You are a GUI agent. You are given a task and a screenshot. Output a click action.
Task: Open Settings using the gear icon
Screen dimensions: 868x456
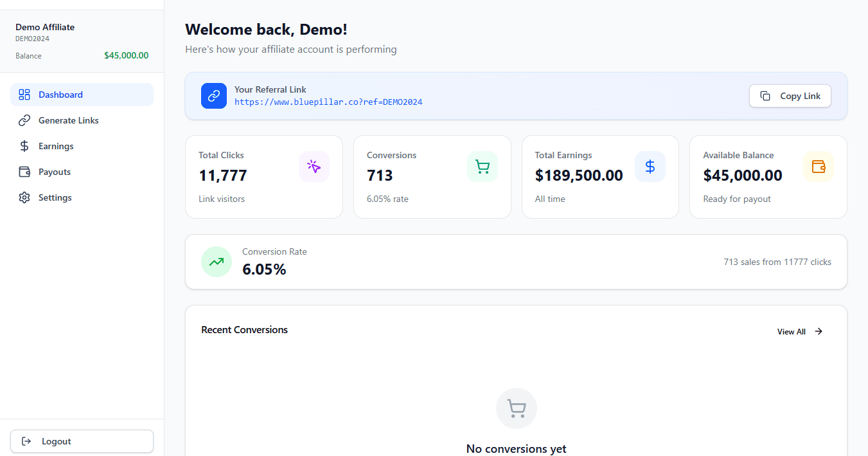click(24, 197)
